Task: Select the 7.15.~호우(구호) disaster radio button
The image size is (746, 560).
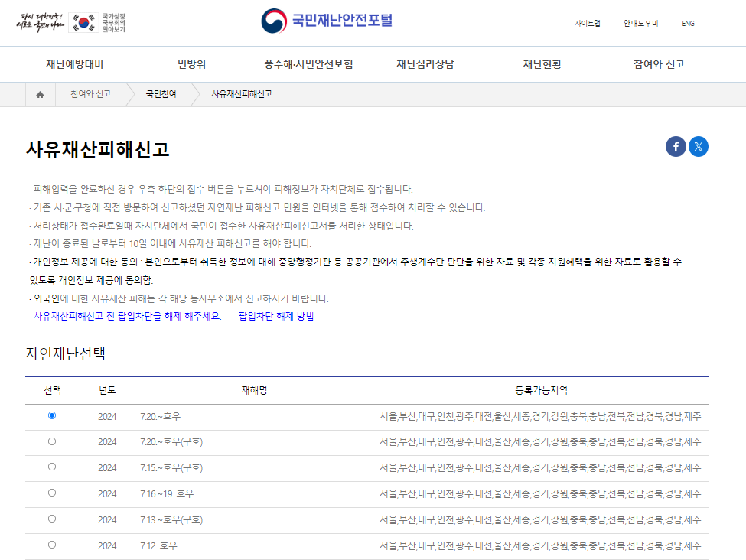Action: pos(52,465)
